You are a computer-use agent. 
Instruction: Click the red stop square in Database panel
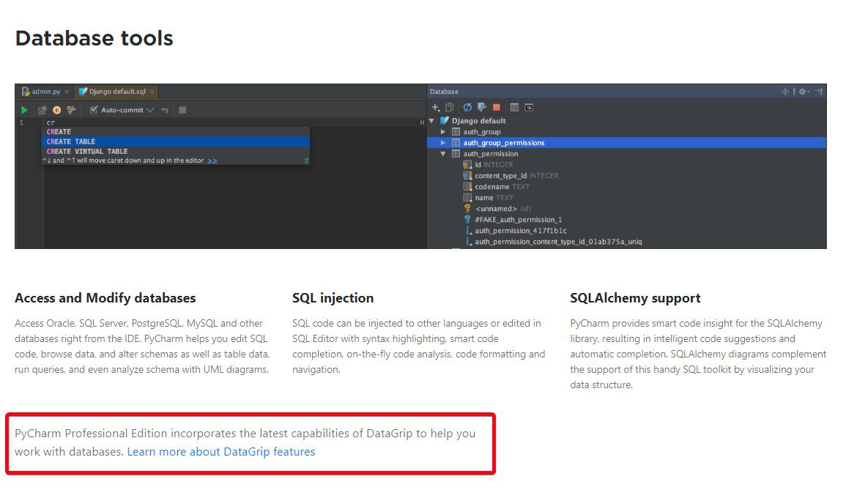(x=497, y=108)
